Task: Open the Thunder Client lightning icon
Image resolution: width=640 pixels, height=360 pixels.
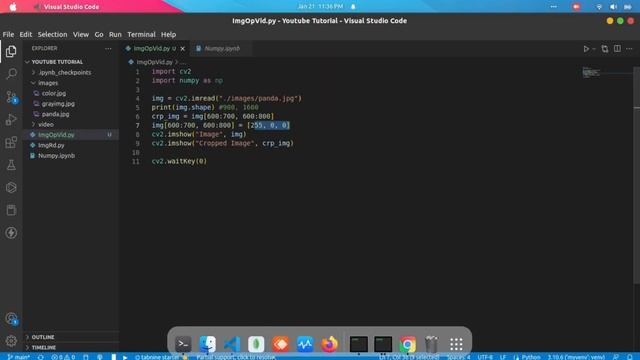Action: pos(11,233)
